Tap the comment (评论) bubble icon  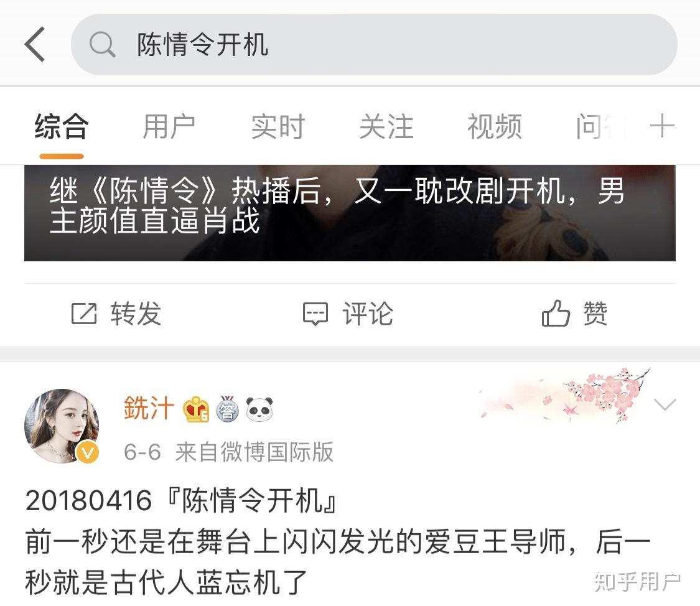click(315, 314)
